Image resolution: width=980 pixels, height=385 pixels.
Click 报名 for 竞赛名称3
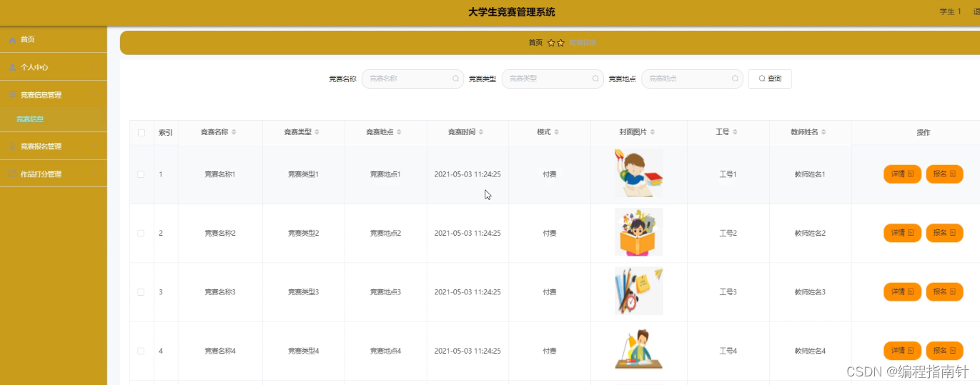coord(944,291)
